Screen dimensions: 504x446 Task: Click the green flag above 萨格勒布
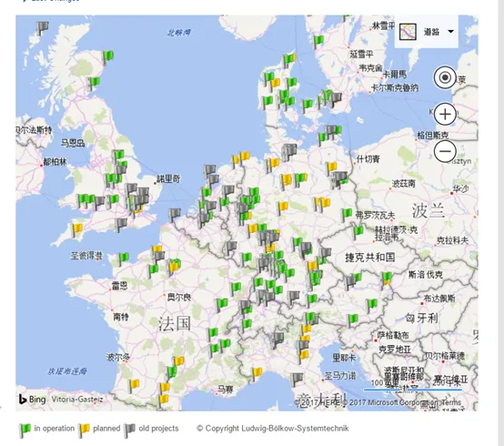pyautogui.click(x=352, y=320)
